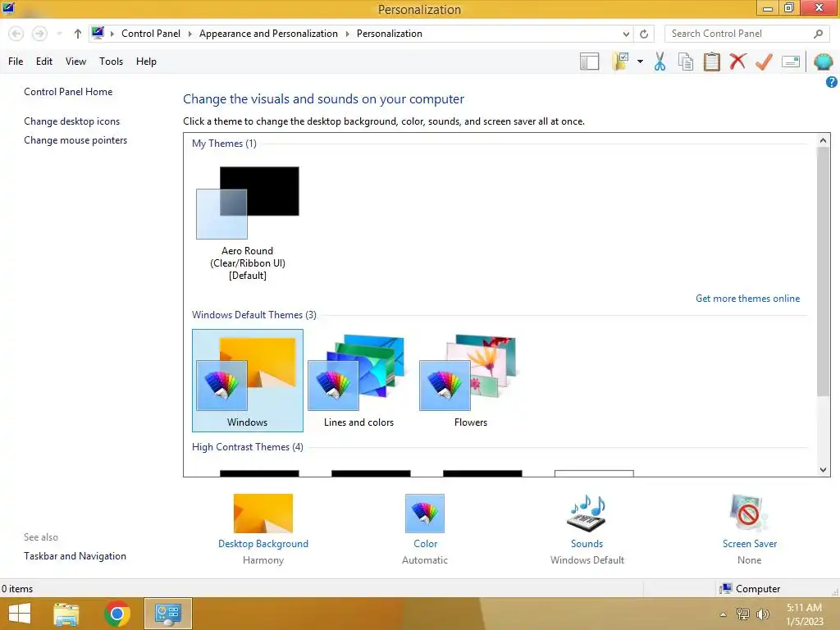Screen dimensions: 840x630
Task: Click the Personalization window icon in title bar
Action: 8,8
